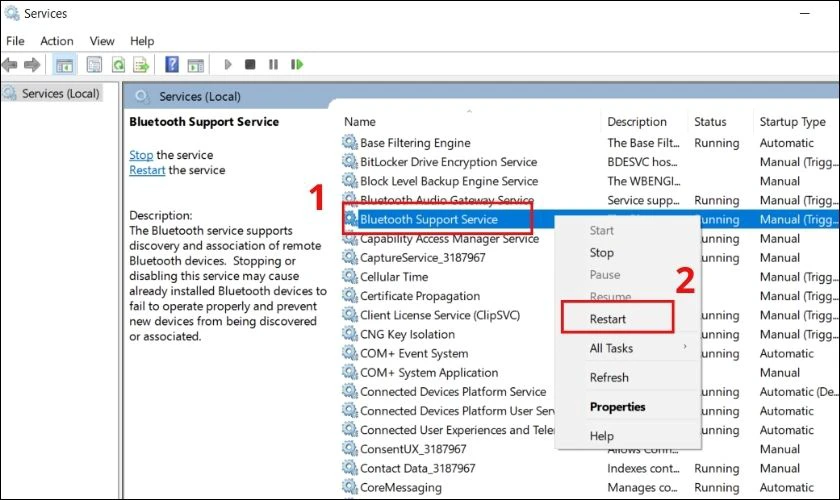The width and height of the screenshot is (840, 500).
Task: Open the View menu
Action: click(102, 41)
